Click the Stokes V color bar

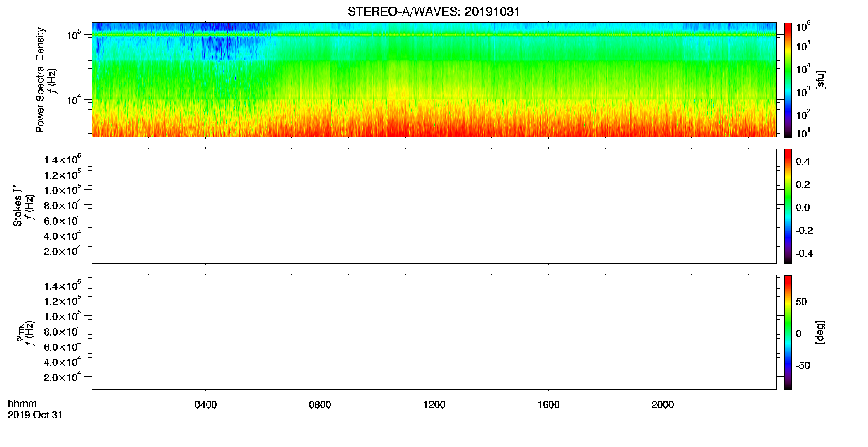788,206
